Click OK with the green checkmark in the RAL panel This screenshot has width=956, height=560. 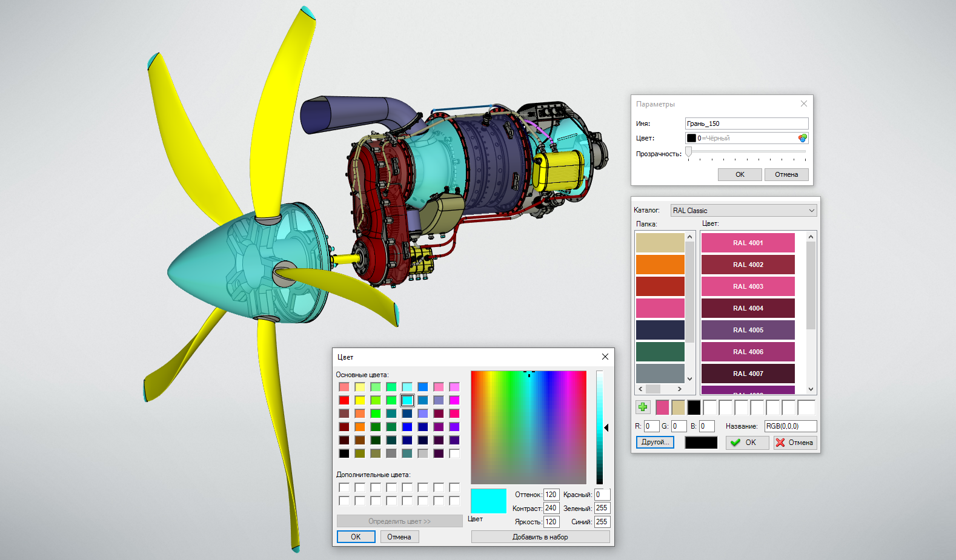(x=748, y=443)
